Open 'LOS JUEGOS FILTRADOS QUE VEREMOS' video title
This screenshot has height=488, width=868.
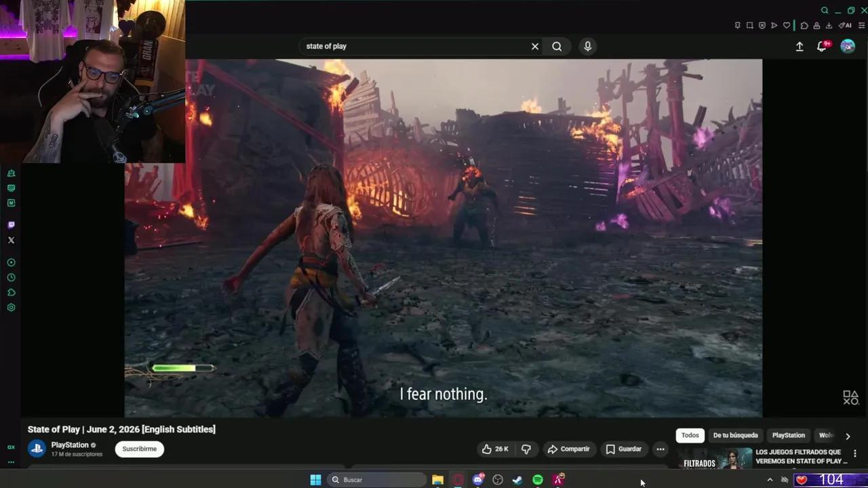click(801, 456)
